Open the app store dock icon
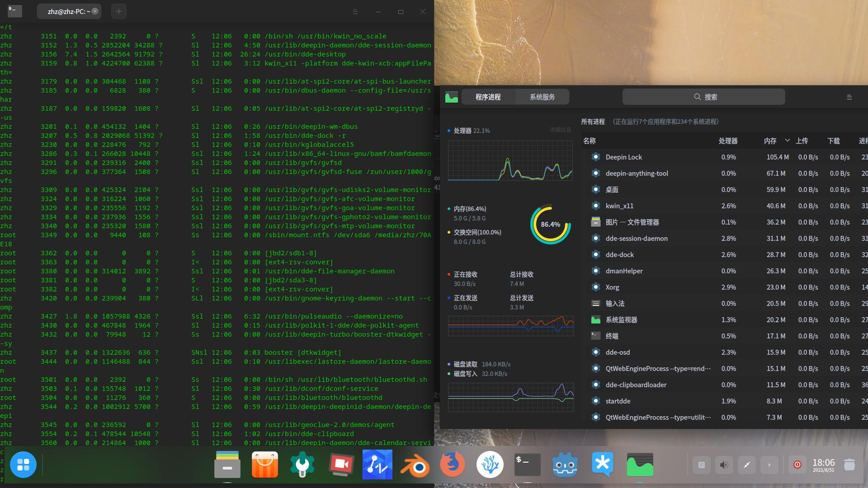 click(x=264, y=465)
